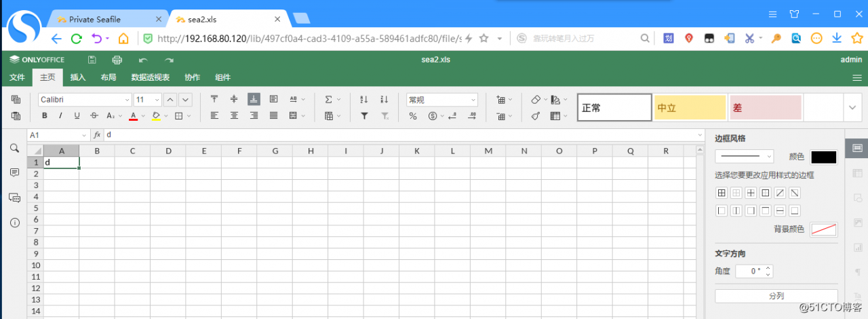Viewport: 868px width, 319px height.
Task: Increase font size with the up arrow
Action: 170,100
